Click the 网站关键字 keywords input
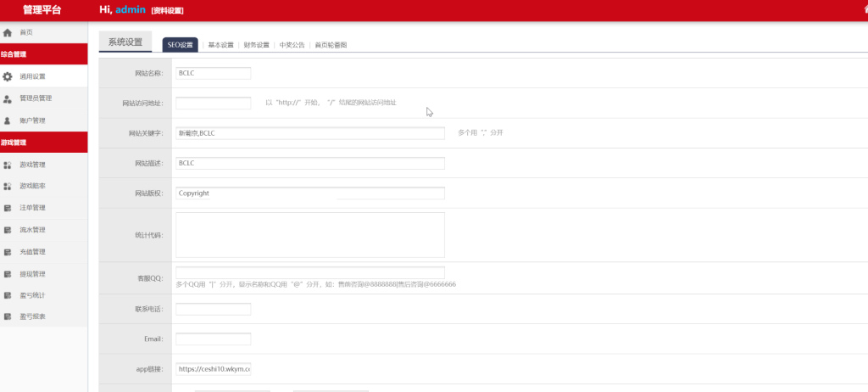This screenshot has height=392, width=868. [x=310, y=133]
